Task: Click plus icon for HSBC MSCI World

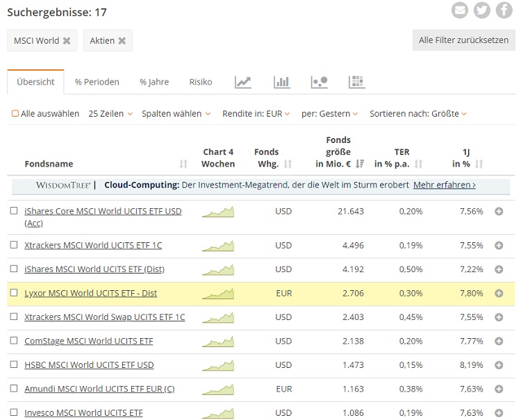Action: click(x=499, y=365)
